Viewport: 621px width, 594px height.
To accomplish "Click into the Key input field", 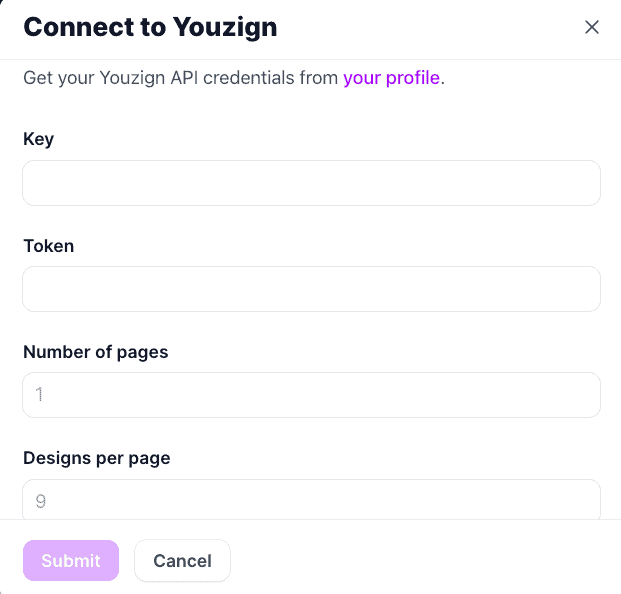I will pyautogui.click(x=311, y=183).
